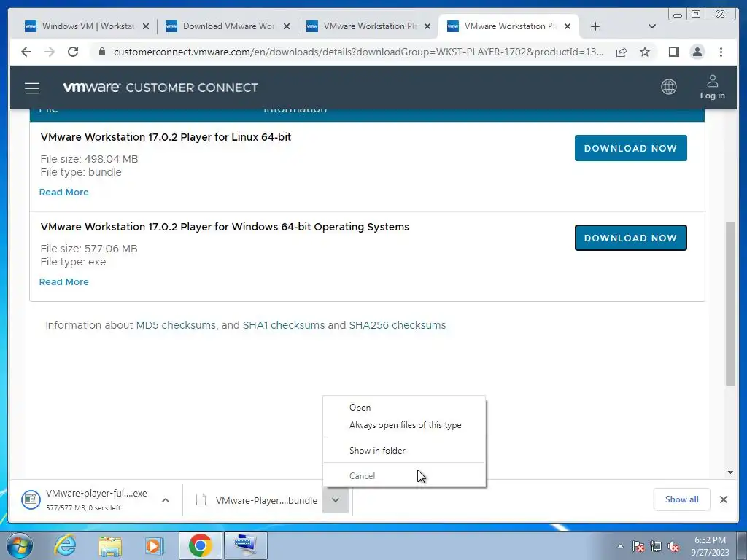Click the page vertical scrollbar thumb
The width and height of the screenshot is (747, 560).
(x=730, y=303)
